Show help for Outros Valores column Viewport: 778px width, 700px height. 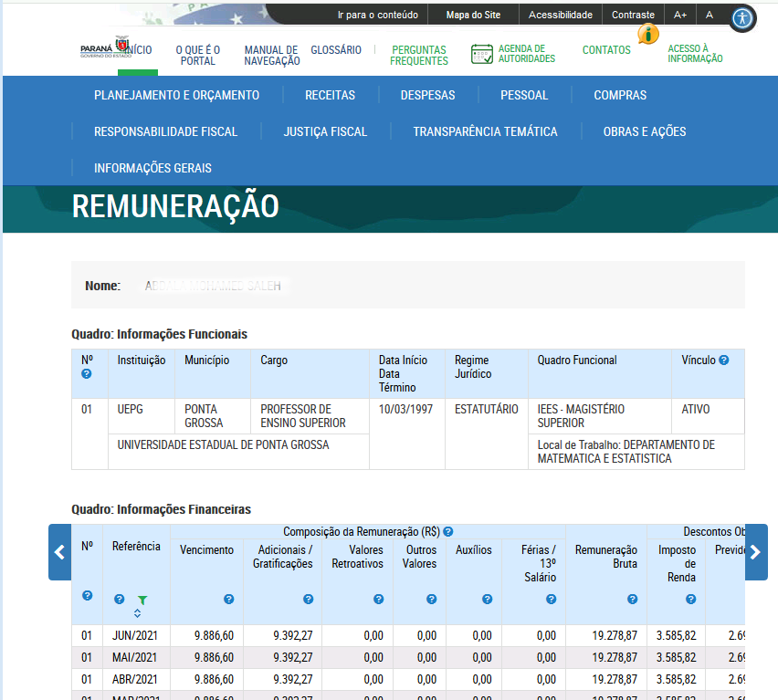click(x=432, y=599)
